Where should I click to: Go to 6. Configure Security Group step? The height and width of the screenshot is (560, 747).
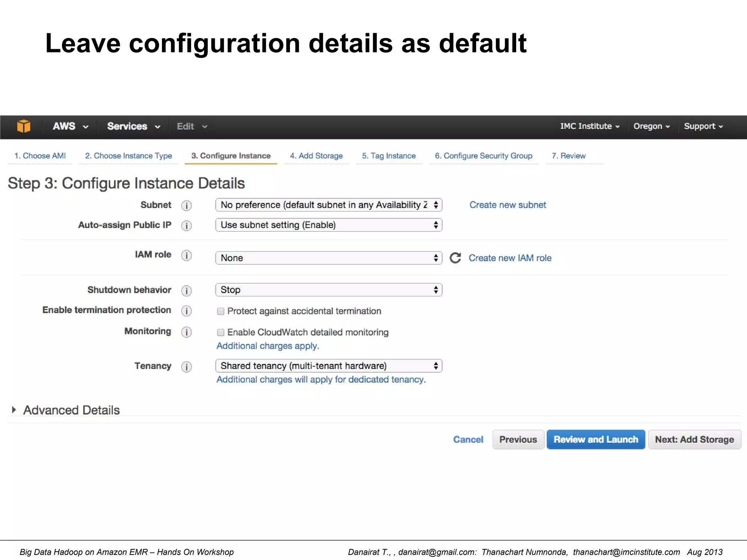click(484, 156)
